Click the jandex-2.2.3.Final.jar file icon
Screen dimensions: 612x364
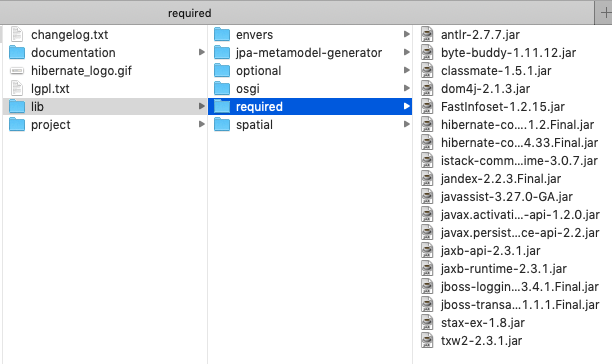[x=427, y=178]
